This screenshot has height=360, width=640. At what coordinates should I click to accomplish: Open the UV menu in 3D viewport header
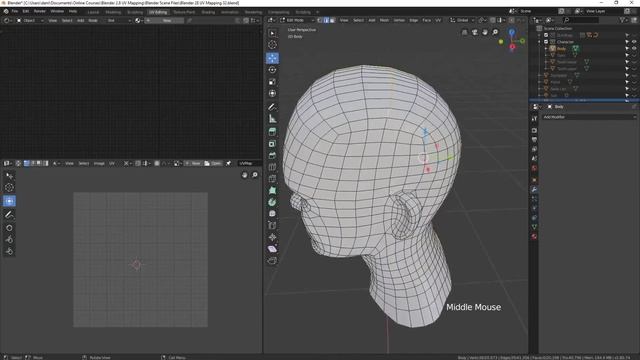(x=438, y=20)
